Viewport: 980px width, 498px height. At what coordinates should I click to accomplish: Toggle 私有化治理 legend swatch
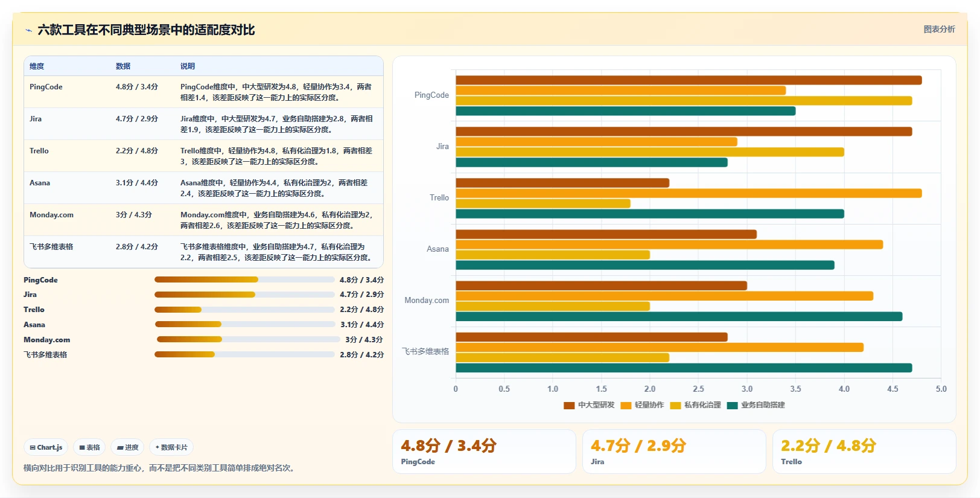[x=675, y=406]
